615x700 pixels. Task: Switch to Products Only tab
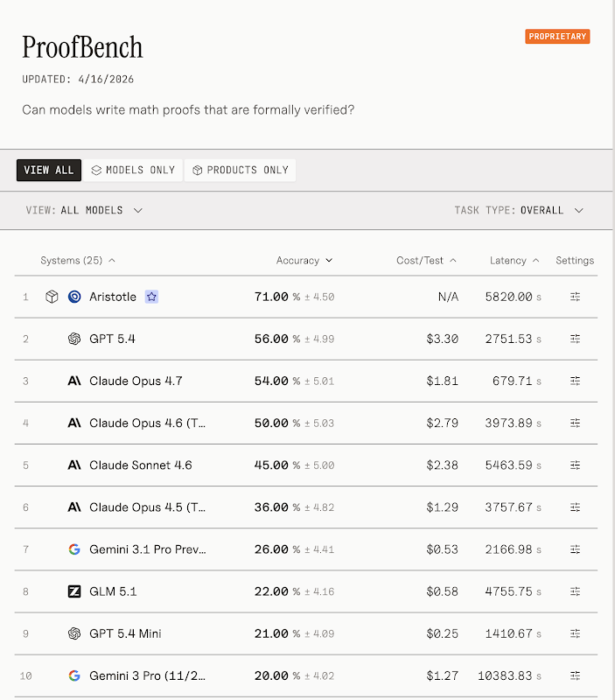tap(240, 170)
